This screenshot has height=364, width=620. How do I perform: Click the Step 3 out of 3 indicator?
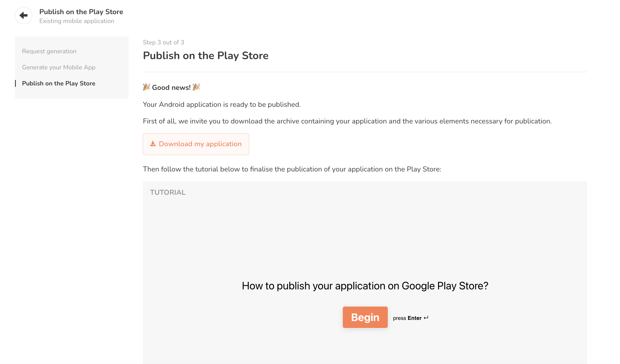coord(163,42)
